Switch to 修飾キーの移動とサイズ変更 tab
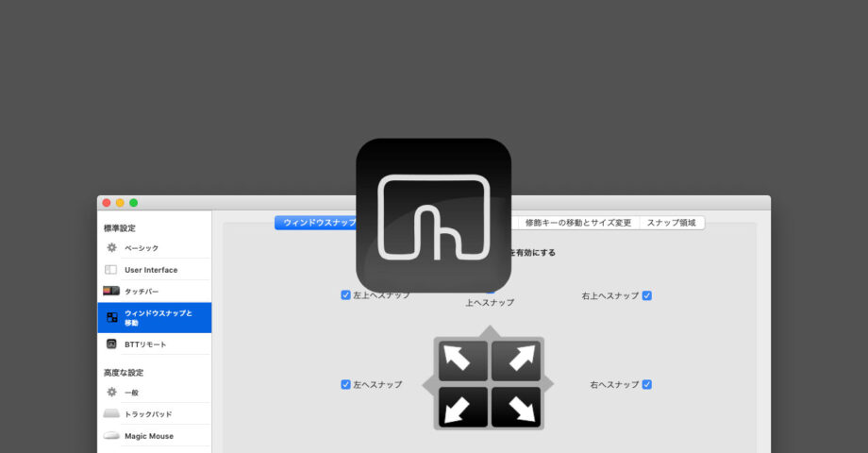This screenshot has width=868, height=453. [578, 223]
